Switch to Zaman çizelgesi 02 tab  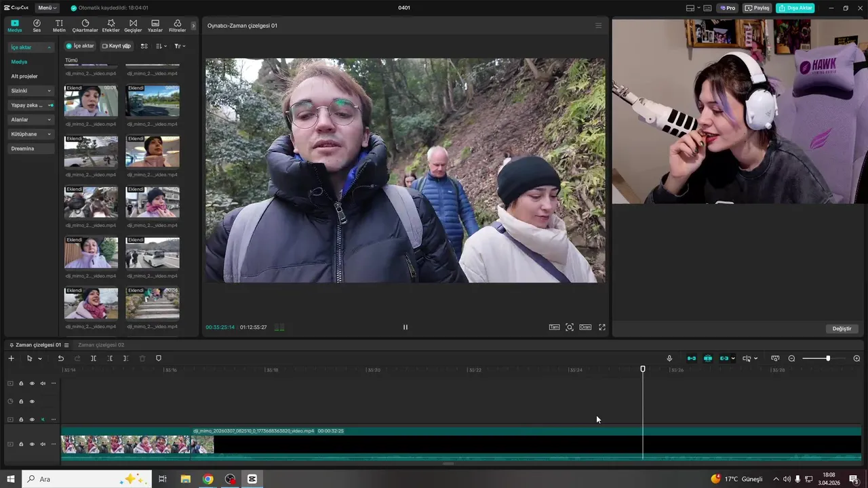101,345
